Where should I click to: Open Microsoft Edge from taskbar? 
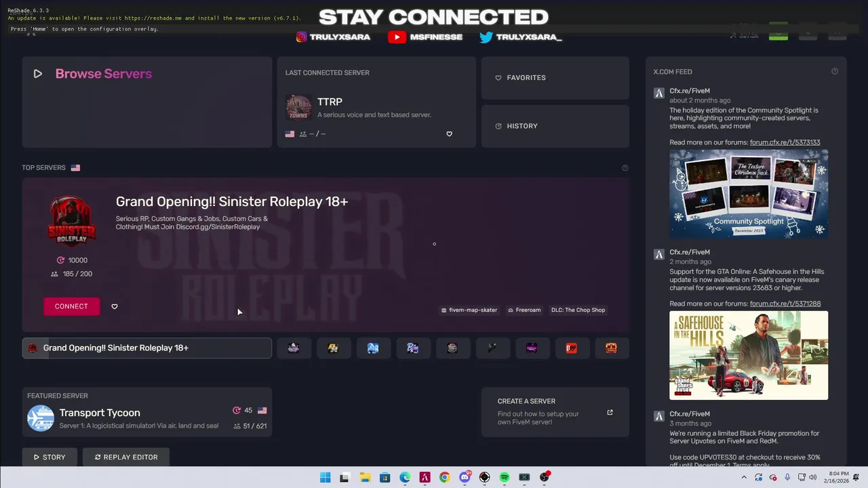405,477
